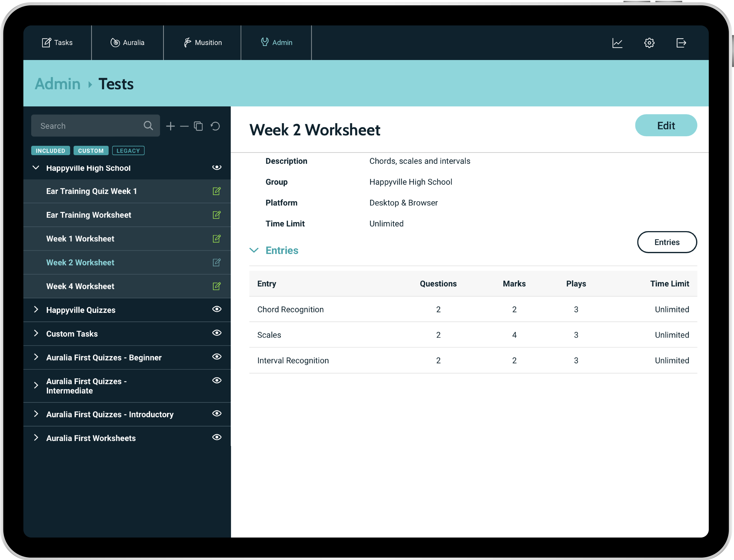Click edit icon for Week 4 Worksheet
The height and width of the screenshot is (560, 734).
pyautogui.click(x=216, y=286)
